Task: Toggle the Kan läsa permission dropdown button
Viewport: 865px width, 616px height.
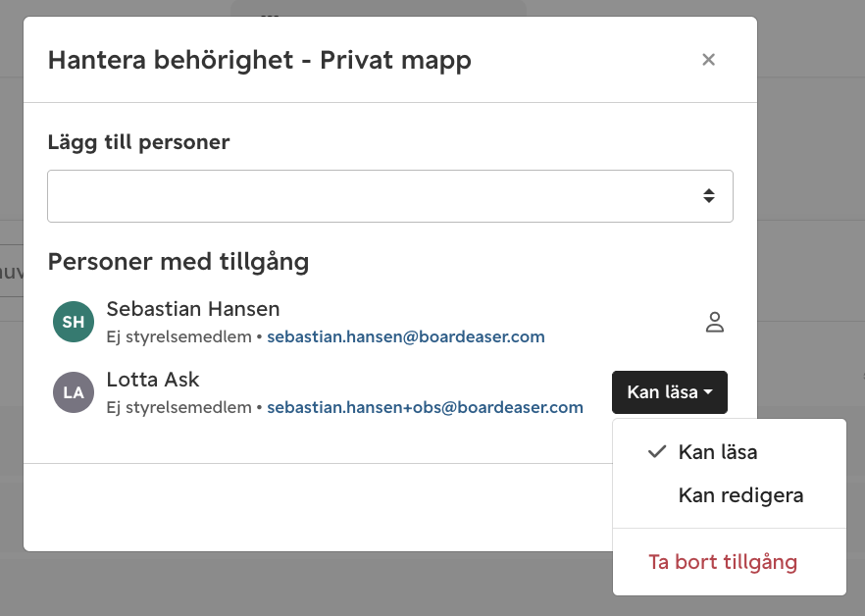Action: 670,392
